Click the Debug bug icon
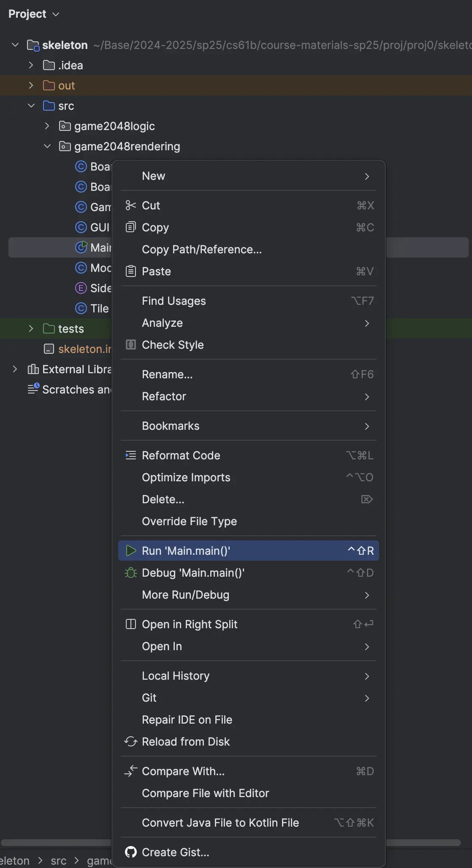Viewport: 472px width, 868px height. point(131,573)
